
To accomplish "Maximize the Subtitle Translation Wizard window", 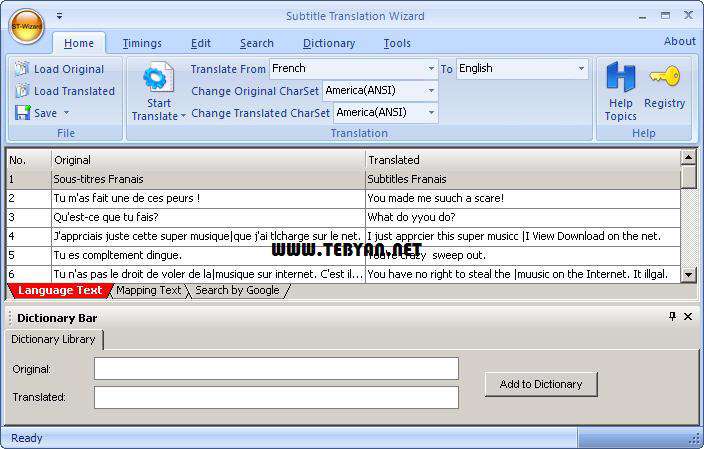I will coord(665,16).
